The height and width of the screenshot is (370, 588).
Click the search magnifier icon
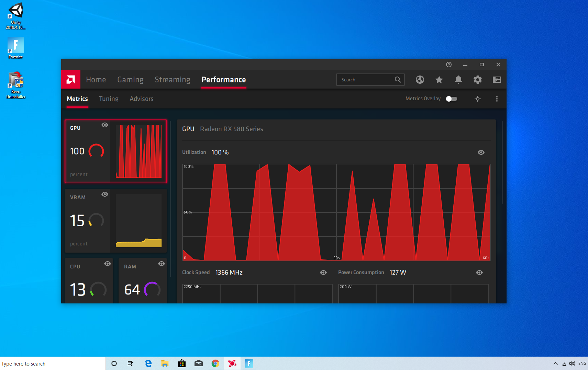[x=398, y=80]
